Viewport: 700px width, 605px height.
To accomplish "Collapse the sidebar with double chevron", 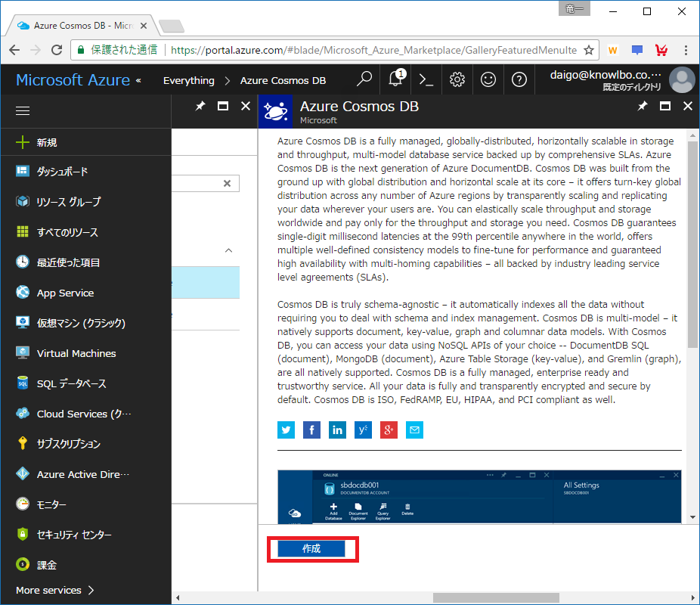I will [x=139, y=80].
